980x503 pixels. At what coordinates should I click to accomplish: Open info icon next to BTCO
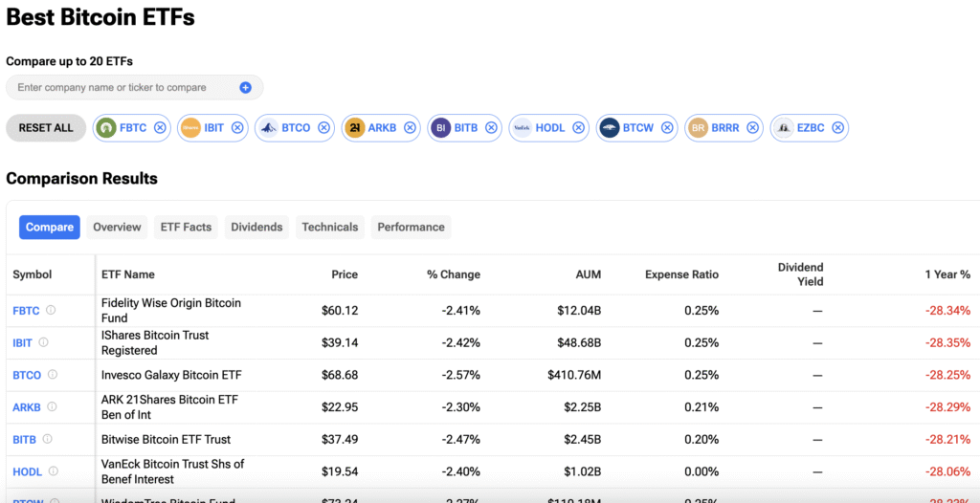(x=53, y=375)
